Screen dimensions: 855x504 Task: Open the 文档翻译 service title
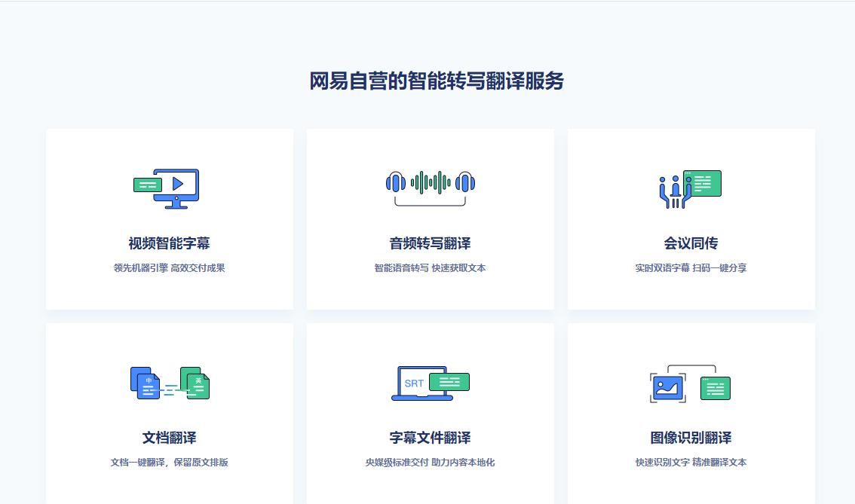169,438
